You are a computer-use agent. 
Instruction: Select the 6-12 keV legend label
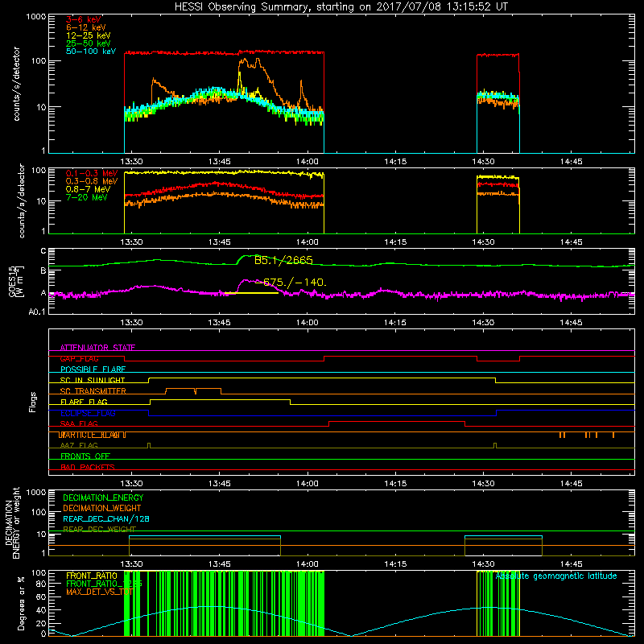pyautogui.click(x=86, y=27)
